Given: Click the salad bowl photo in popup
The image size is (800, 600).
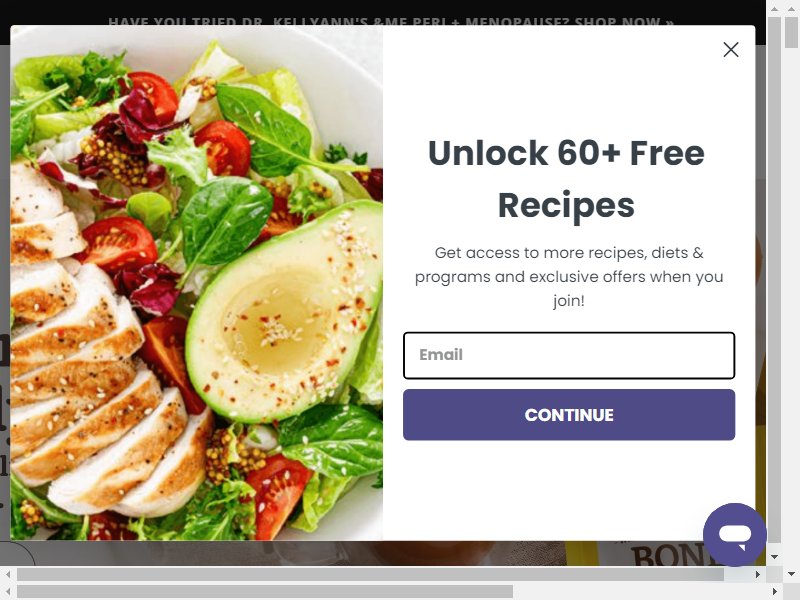Looking at the screenshot, I should tap(196, 283).
